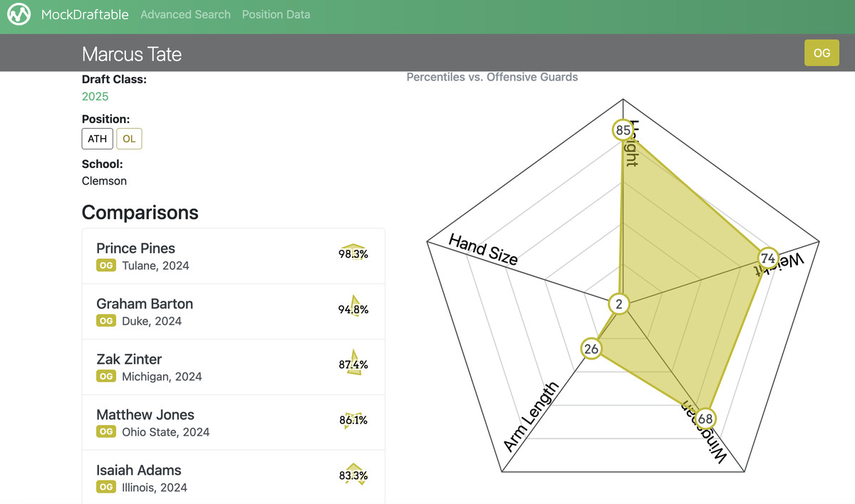Click Matthew Jones mini radar icon

[353, 419]
